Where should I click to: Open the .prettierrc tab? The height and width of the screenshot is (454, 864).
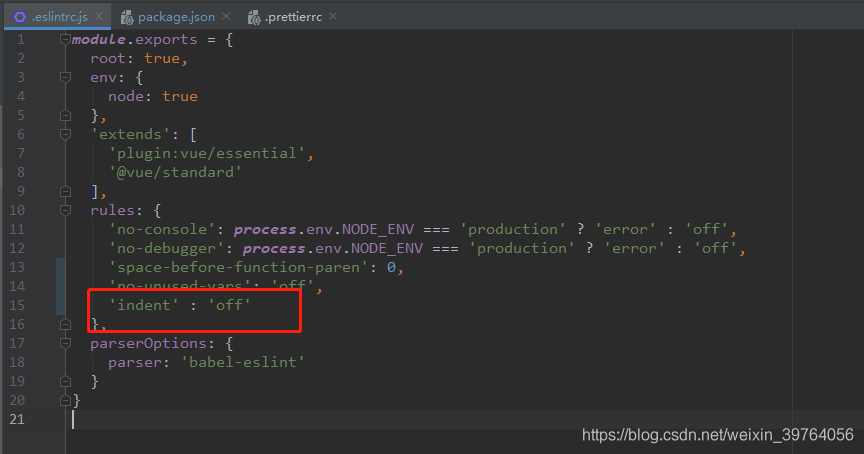(294, 17)
